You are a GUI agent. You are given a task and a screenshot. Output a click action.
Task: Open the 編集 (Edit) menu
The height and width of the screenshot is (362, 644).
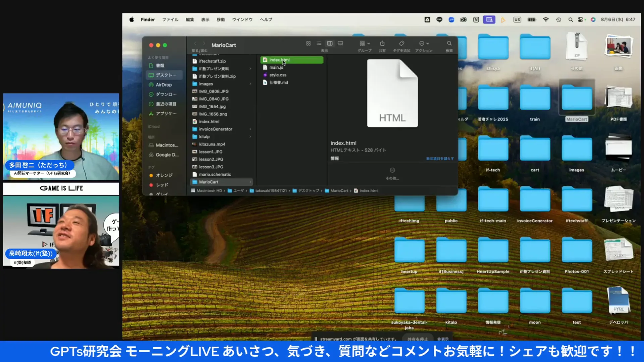[x=190, y=19]
